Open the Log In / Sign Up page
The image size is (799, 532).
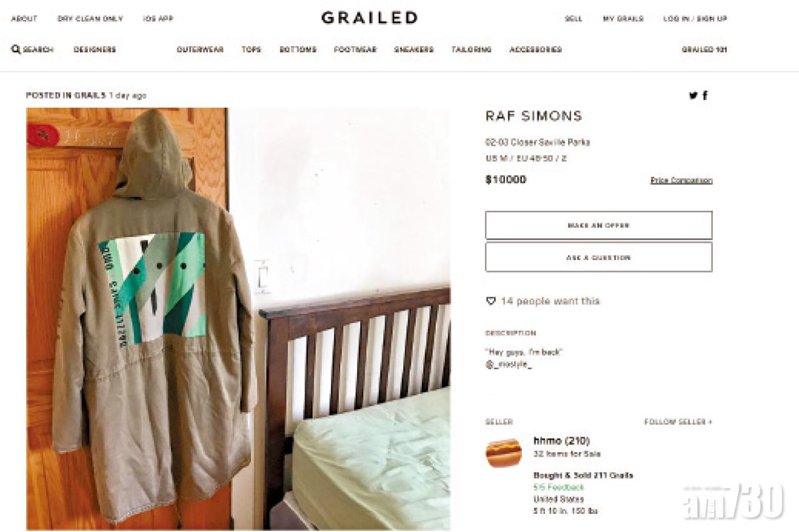695,19
